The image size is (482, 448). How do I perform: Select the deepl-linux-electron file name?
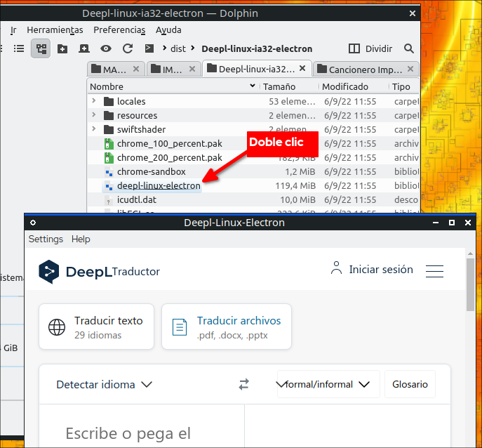[159, 186]
